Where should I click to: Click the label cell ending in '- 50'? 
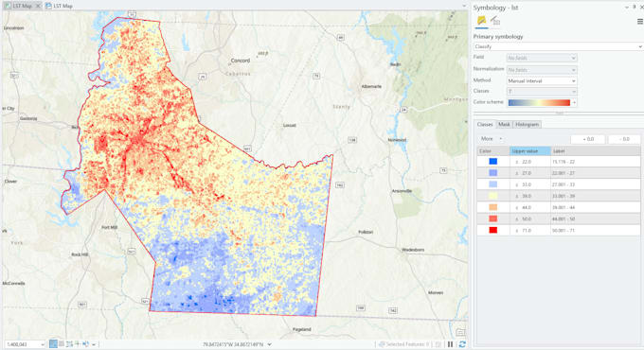point(595,219)
